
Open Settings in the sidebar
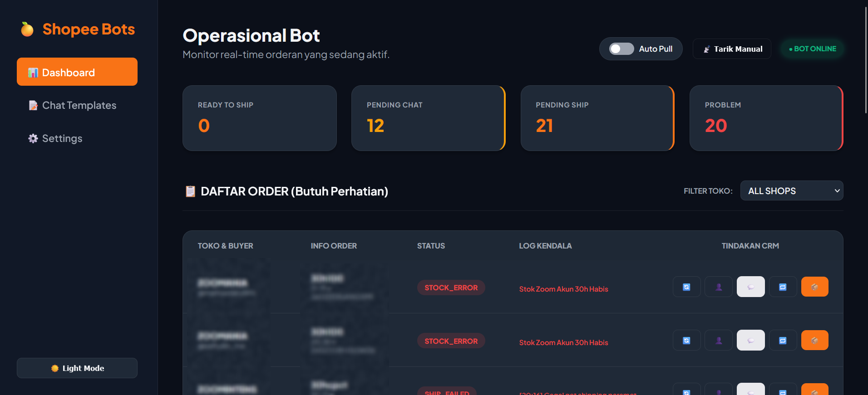(x=77, y=138)
